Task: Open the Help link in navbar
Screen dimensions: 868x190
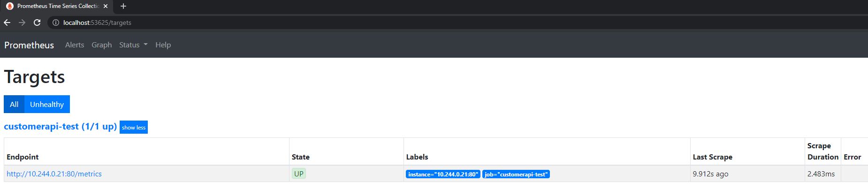Action: [x=163, y=45]
